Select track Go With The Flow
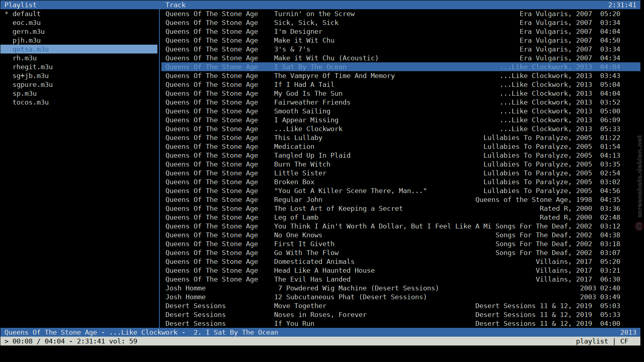644x362 pixels. click(401, 253)
